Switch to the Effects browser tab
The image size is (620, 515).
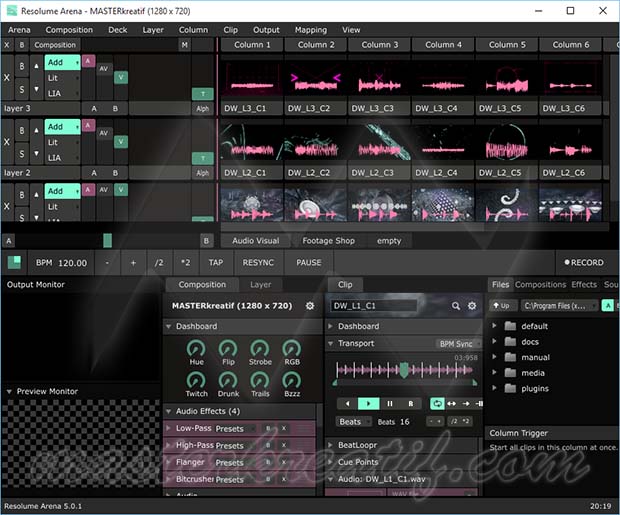[x=584, y=284]
